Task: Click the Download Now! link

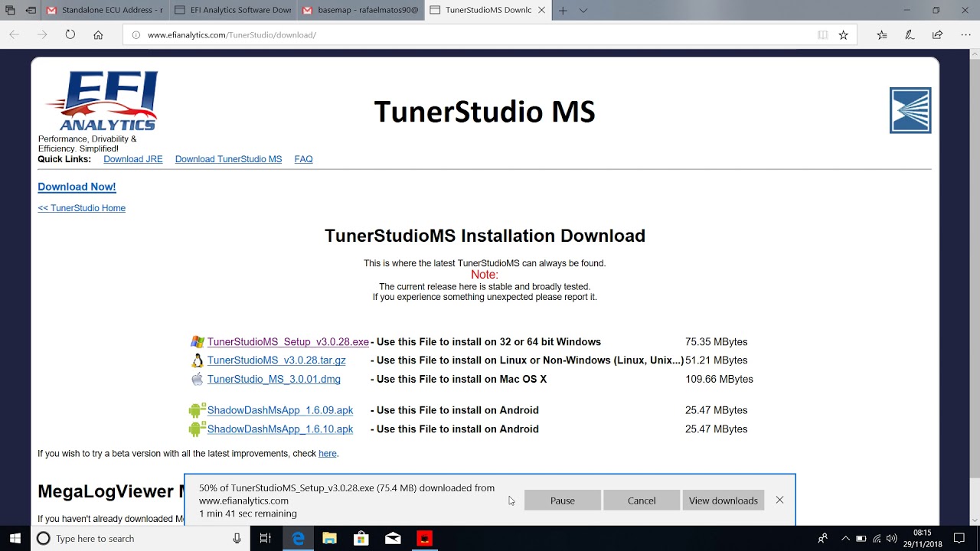Action: coord(77,187)
